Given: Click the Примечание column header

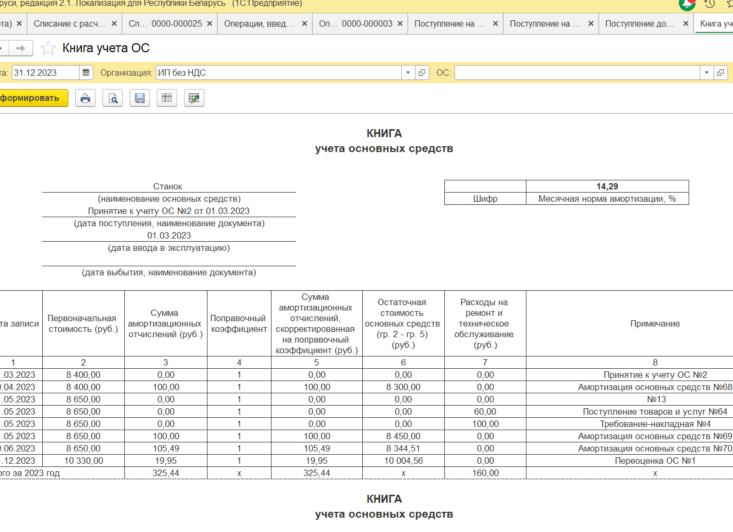Looking at the screenshot, I should click(654, 324).
